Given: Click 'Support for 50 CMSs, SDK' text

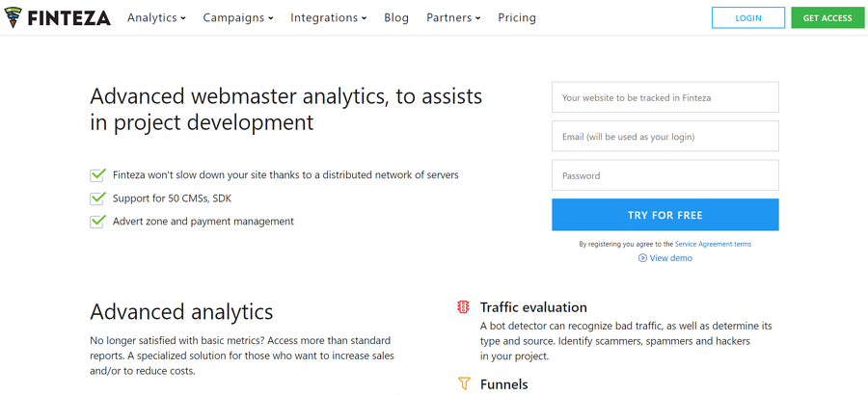Looking at the screenshot, I should [173, 198].
